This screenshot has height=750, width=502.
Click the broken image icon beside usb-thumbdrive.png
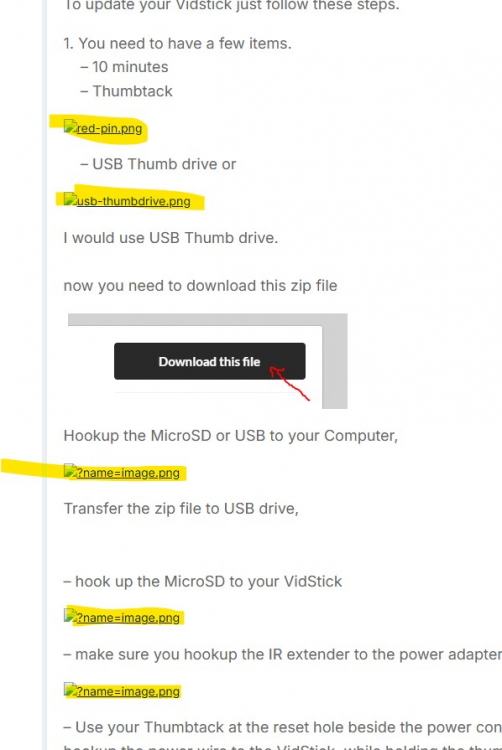coord(70,199)
